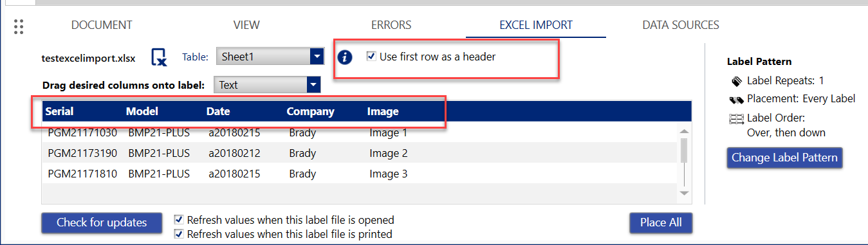Open the Table Sheet1 dropdown
Image resolution: width=868 pixels, height=245 pixels.
(270, 57)
